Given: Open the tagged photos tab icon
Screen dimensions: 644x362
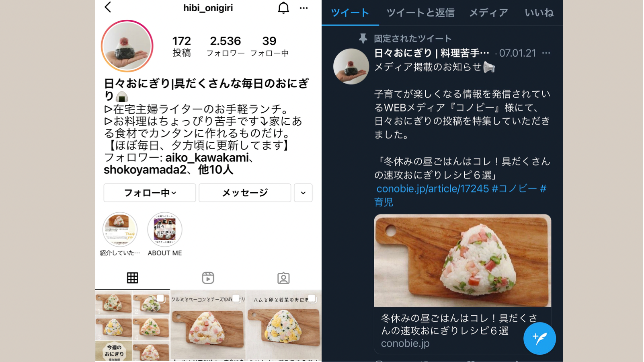Looking at the screenshot, I should tap(283, 278).
